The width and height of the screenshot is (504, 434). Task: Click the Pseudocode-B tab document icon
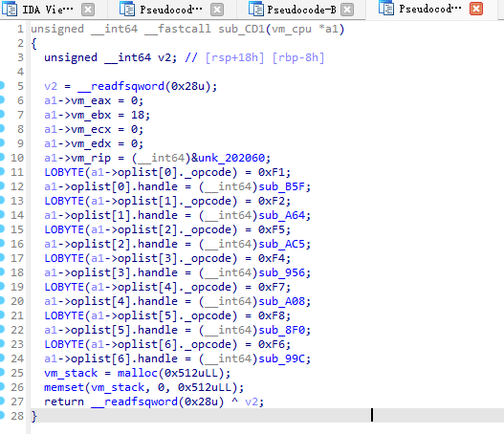(x=256, y=9)
